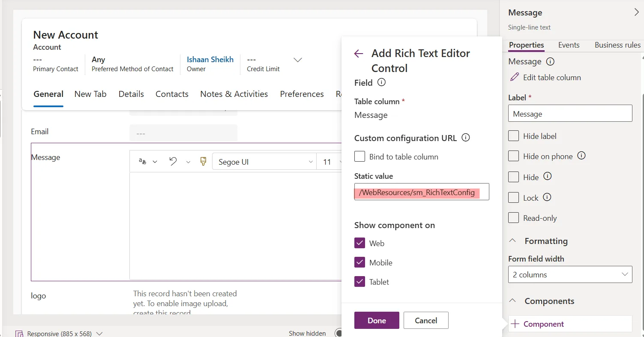The image size is (644, 337).
Task: Open the dropdown arrow beside the language icon
Action: pos(155,162)
